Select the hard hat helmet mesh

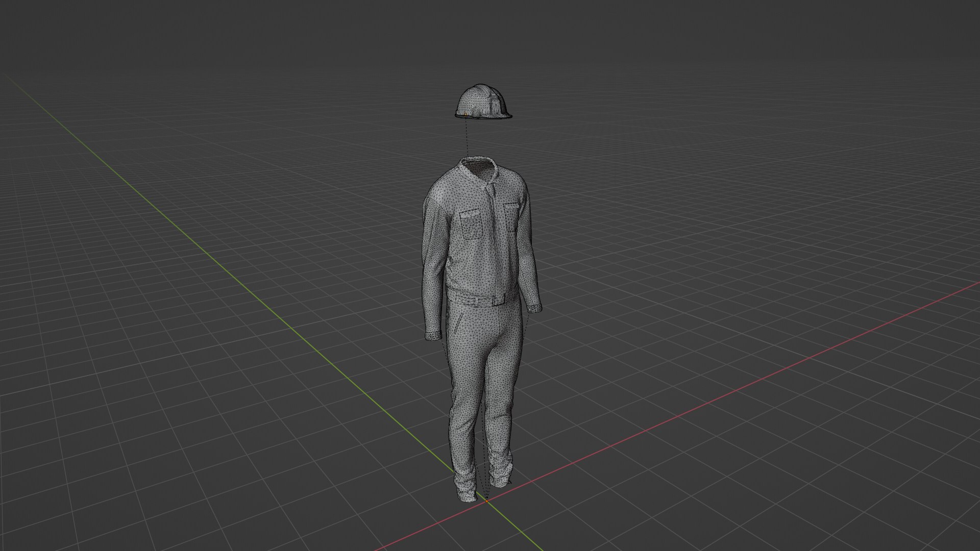click(x=483, y=102)
